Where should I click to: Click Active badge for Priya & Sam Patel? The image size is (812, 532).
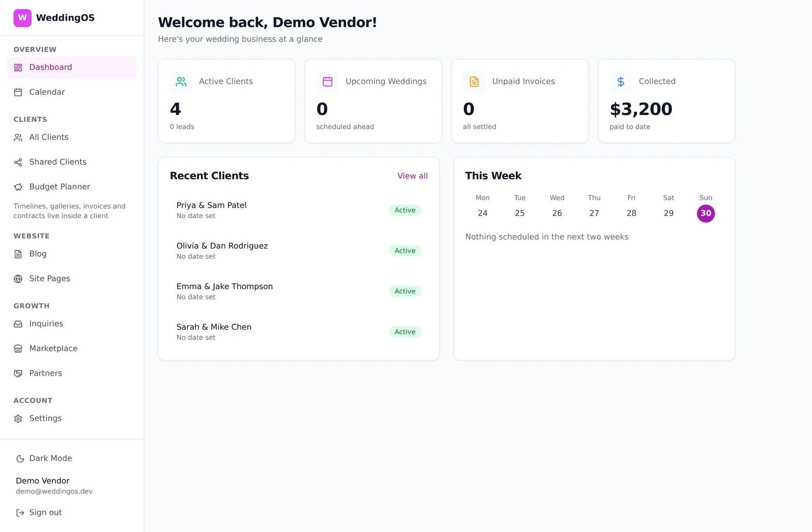click(405, 210)
